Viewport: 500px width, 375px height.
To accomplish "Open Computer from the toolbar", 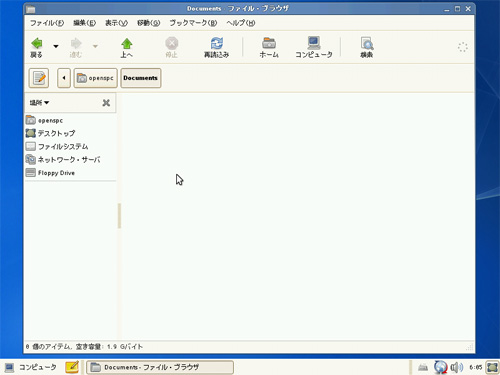I will (x=314, y=48).
